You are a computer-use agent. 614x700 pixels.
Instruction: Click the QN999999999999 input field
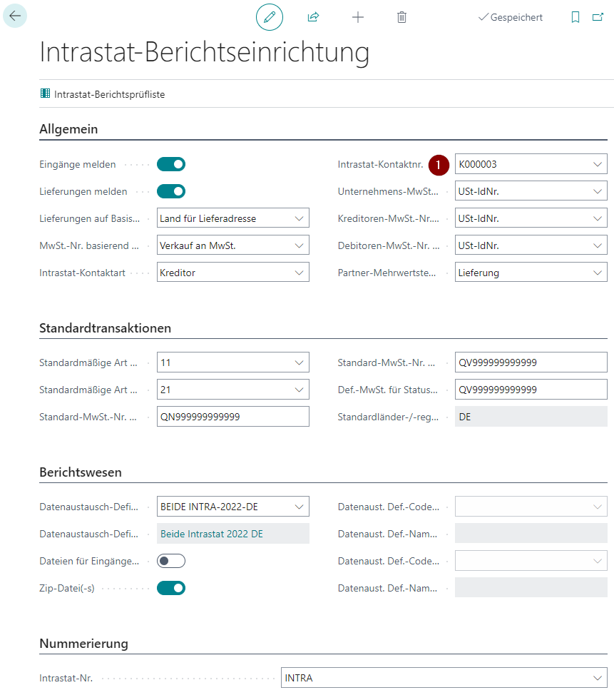coord(232,416)
